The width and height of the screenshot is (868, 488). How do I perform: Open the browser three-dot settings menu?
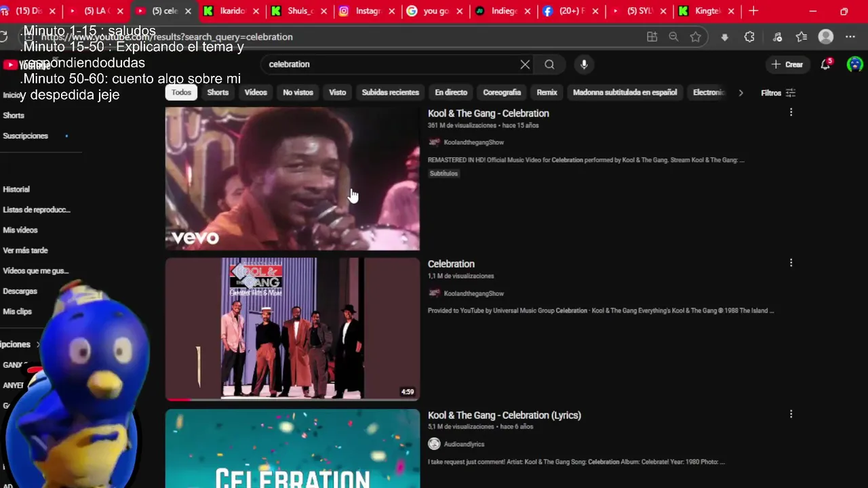(x=850, y=37)
